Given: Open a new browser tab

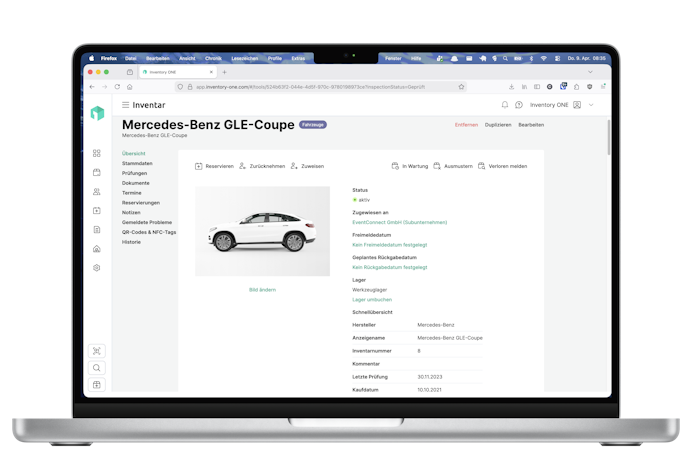Looking at the screenshot, I should [225, 72].
